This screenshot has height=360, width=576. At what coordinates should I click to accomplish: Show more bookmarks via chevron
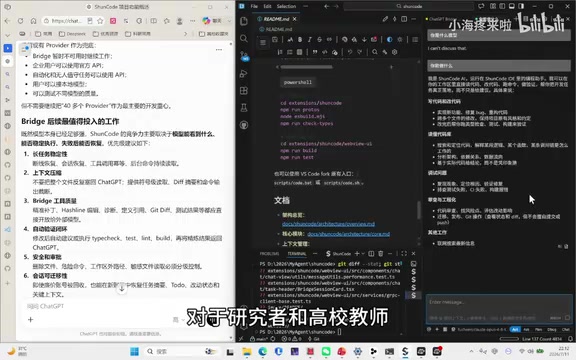186,34
